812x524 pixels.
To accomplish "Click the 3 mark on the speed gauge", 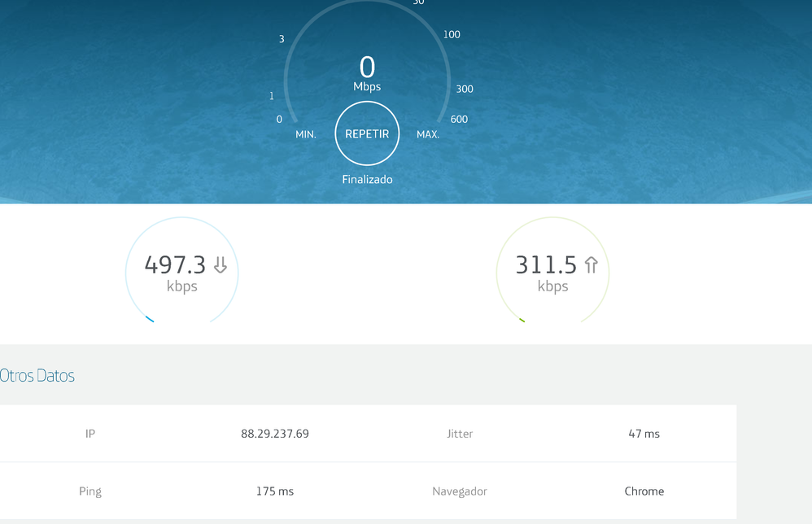I will (x=282, y=39).
